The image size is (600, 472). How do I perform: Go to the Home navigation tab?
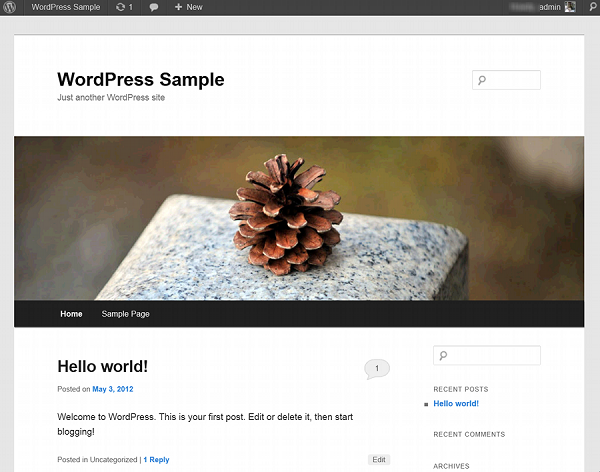(x=71, y=314)
